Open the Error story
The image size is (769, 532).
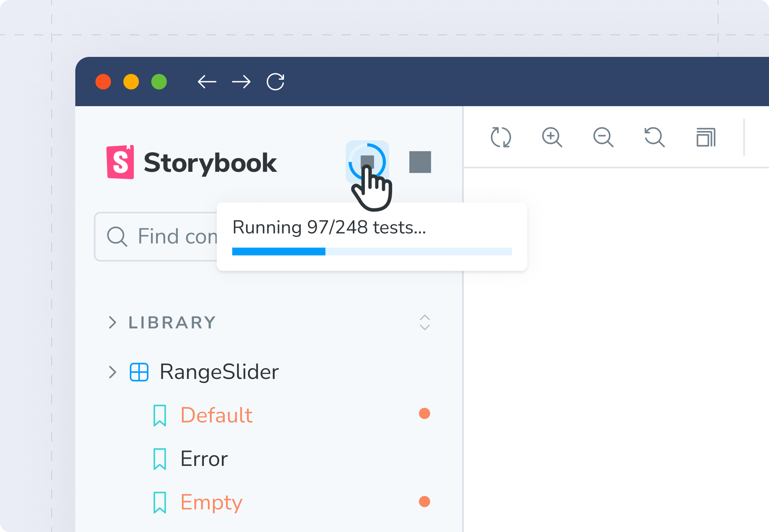coord(204,459)
